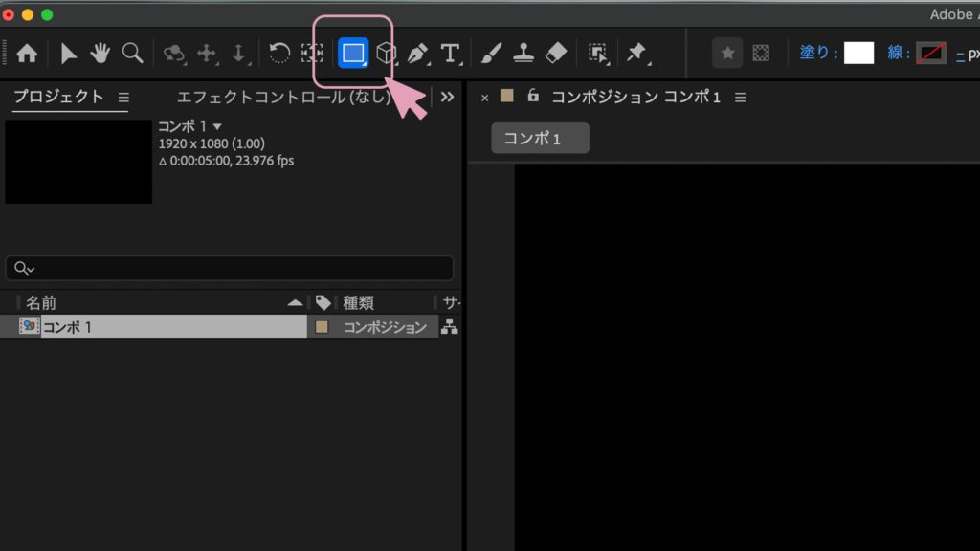Toggle the star Tool Creates Shape button
980x551 pixels.
coord(727,54)
